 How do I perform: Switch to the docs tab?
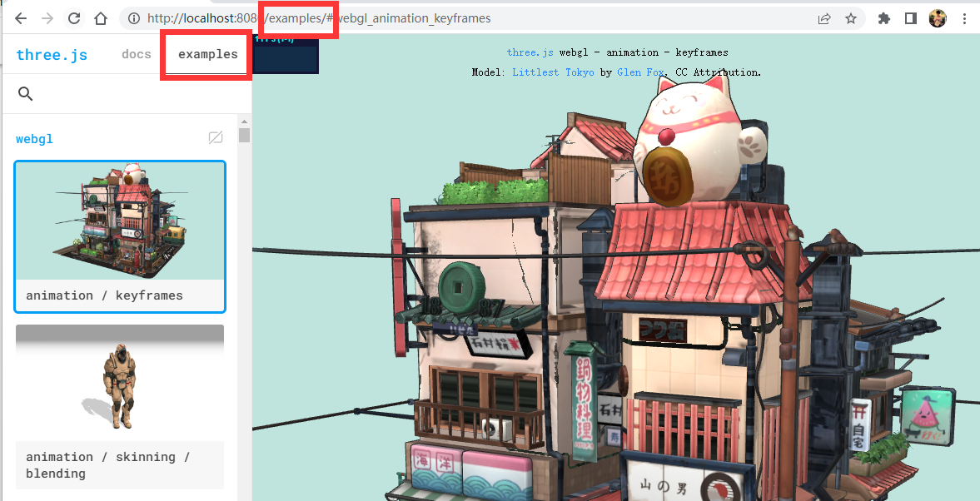tap(137, 54)
